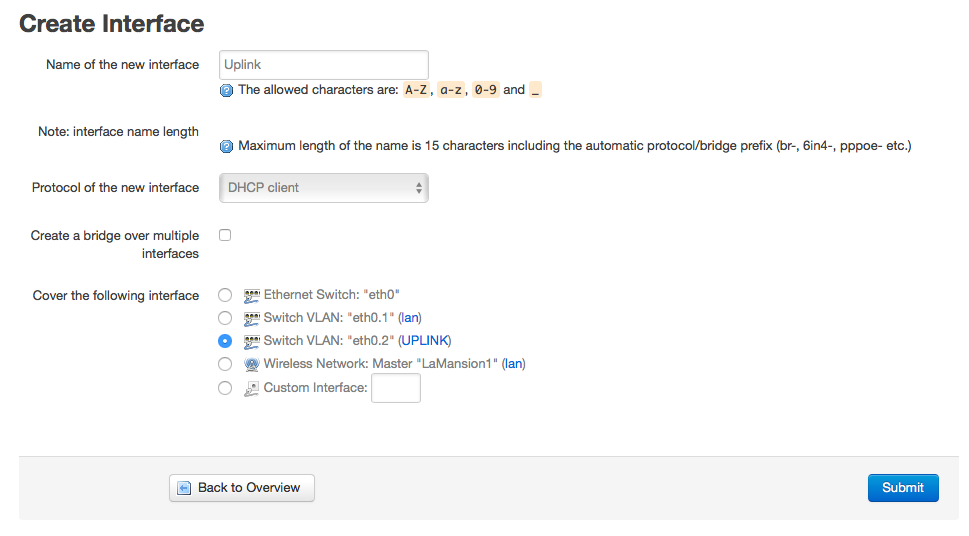969x536 pixels.
Task: Select the Switch VLAN eth0.1 radio button
Action: pos(225,318)
